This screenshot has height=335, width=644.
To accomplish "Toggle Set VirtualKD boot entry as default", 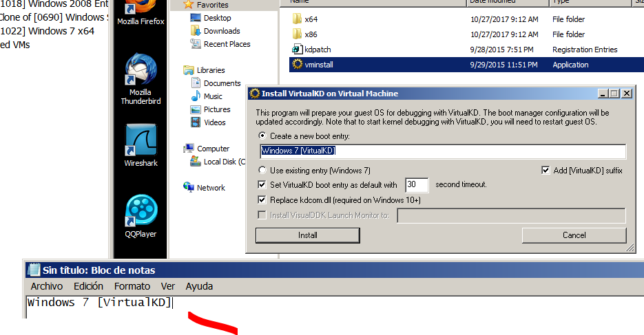I will tap(262, 185).
